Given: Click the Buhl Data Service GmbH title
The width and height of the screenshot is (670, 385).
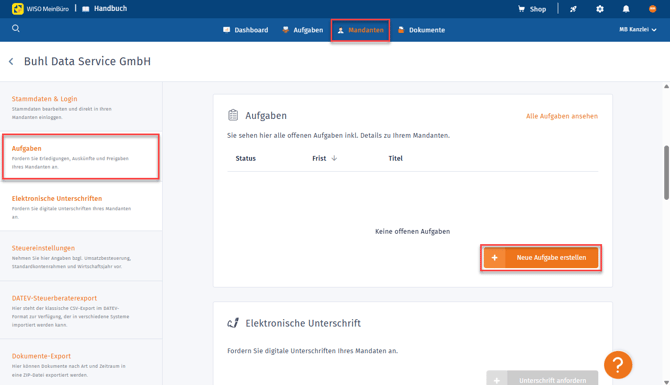Looking at the screenshot, I should click(x=87, y=62).
